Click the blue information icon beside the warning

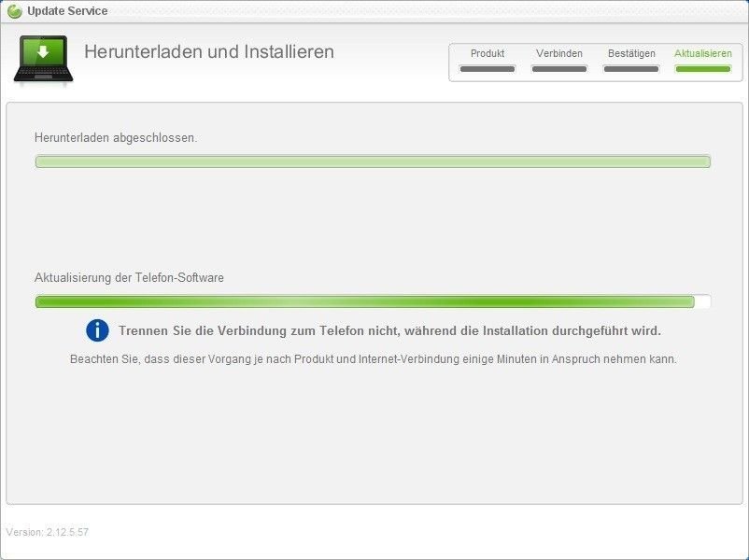[x=97, y=330]
